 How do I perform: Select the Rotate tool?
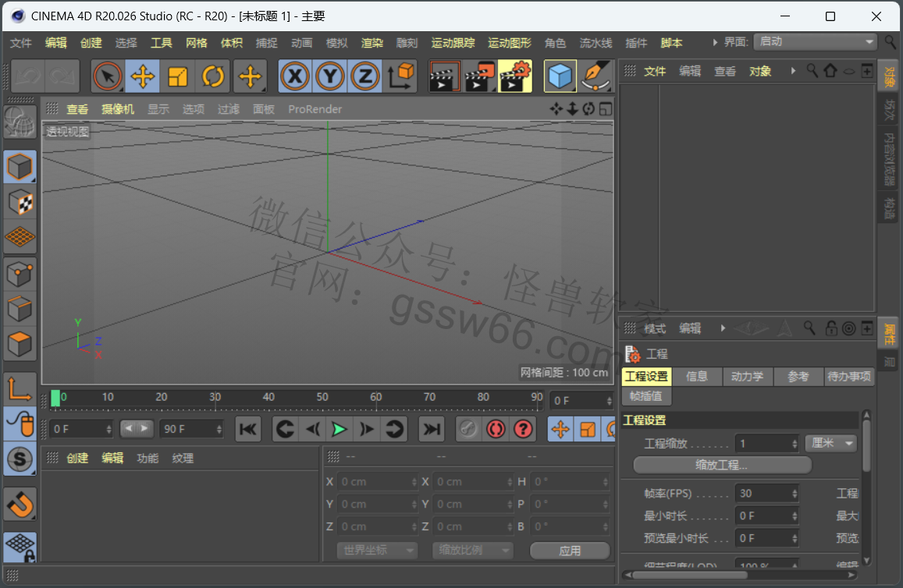(x=213, y=76)
